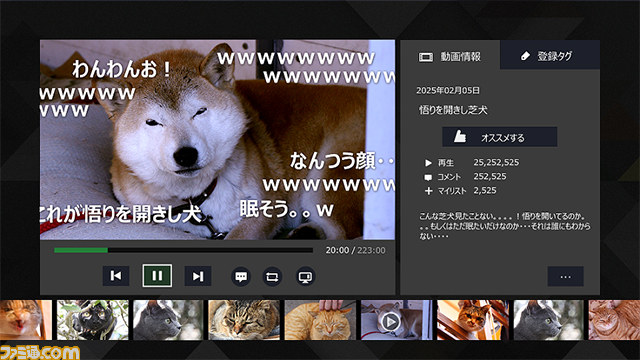Click the comment icon next to コメント

click(x=428, y=177)
